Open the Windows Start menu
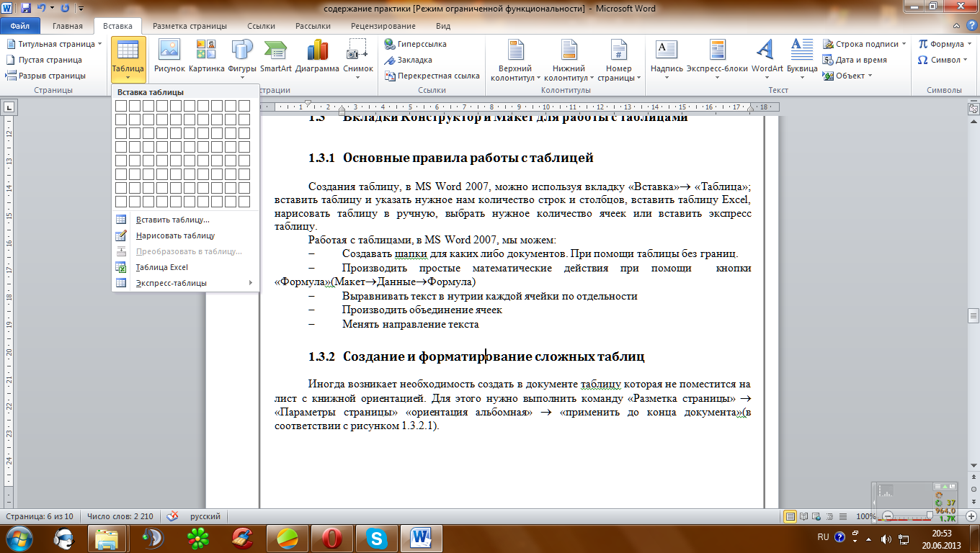The width and height of the screenshot is (980, 553). click(x=20, y=537)
